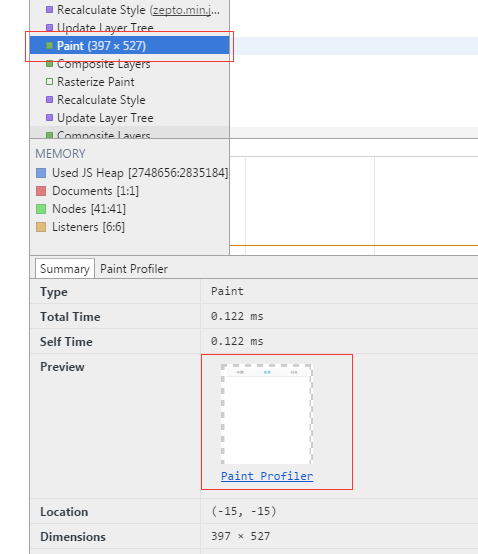Click the green icon of Rasterize Paint
This screenshot has width=478, height=554.
49,82
